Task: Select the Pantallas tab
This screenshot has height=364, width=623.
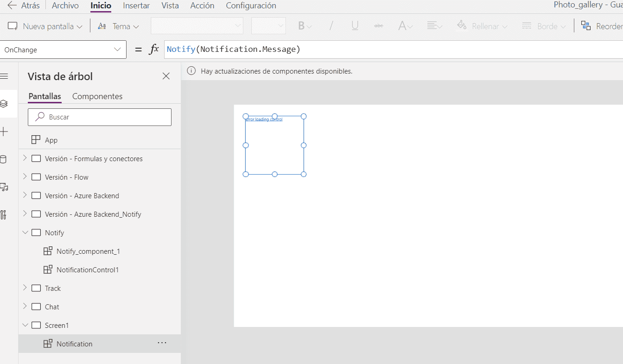Action: point(45,96)
